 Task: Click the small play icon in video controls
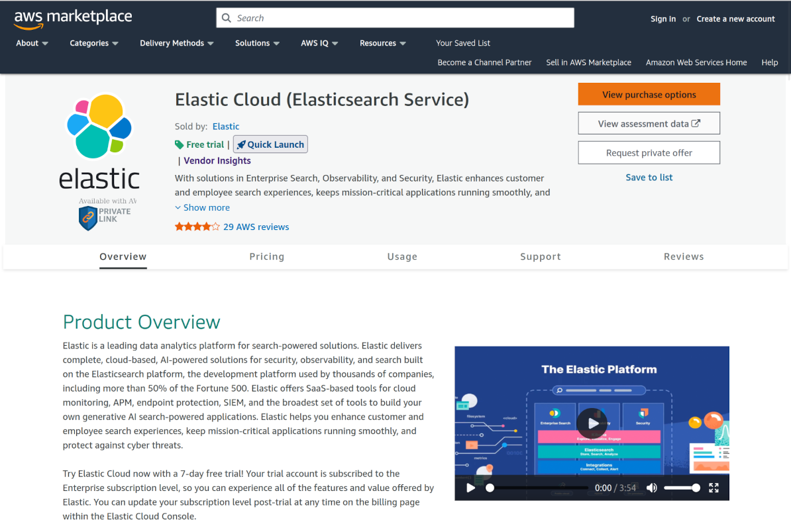470,488
